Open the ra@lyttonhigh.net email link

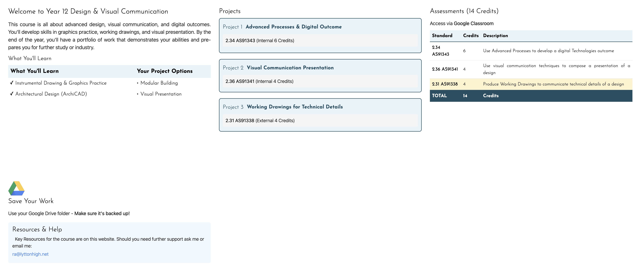click(x=30, y=254)
